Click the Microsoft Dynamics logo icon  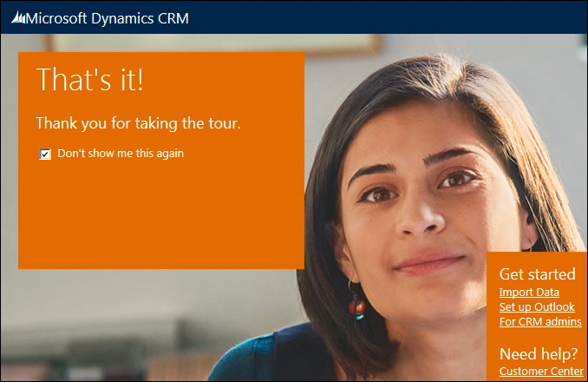click(18, 18)
